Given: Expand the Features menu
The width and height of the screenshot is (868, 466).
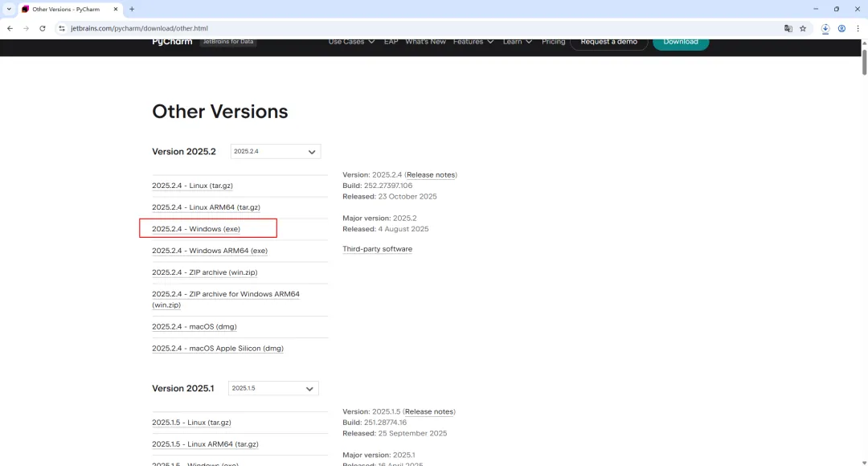Looking at the screenshot, I should [x=473, y=42].
